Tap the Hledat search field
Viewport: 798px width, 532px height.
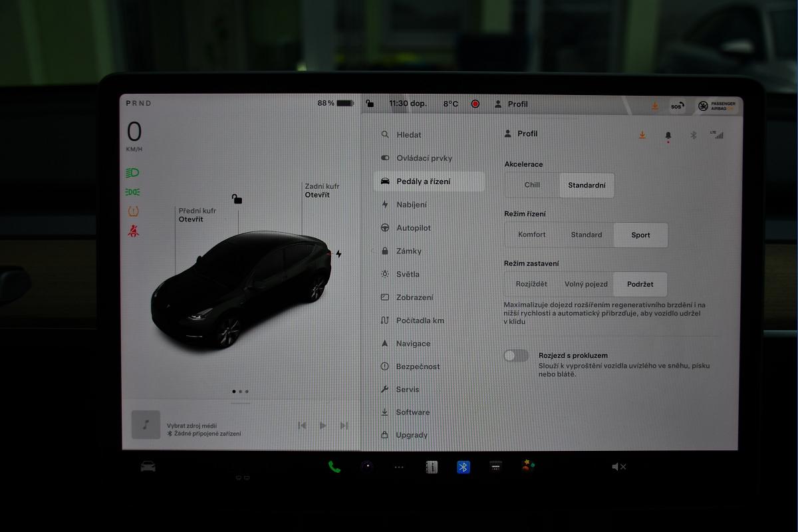tap(409, 134)
